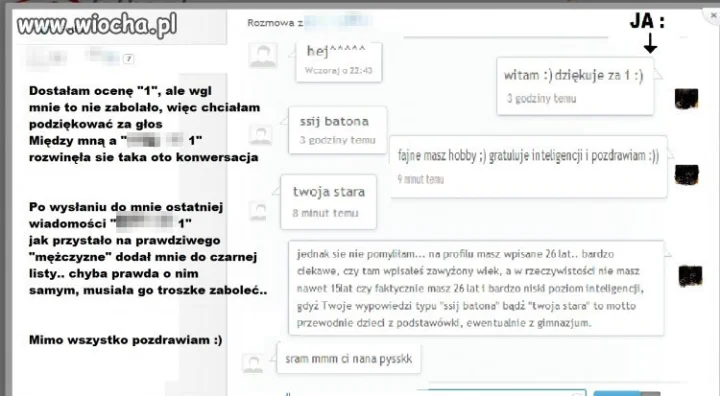Click the "Wczoraj o 22:43" timestamp
Viewport: 720px width, 396px height.
coord(338,70)
